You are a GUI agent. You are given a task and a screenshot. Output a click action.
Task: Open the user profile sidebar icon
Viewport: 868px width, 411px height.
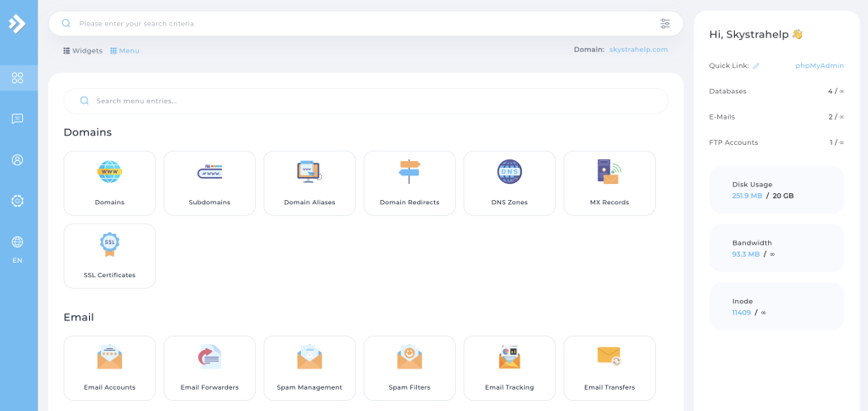17,159
